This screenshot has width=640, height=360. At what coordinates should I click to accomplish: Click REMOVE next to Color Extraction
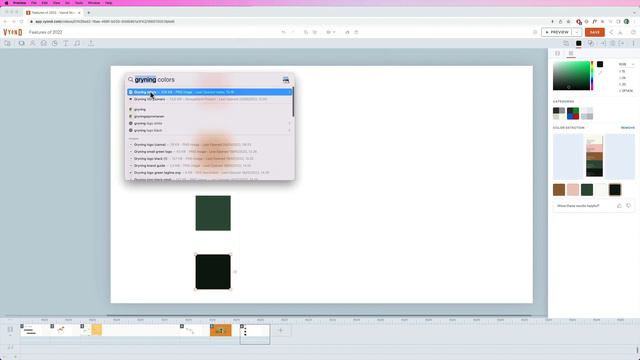[628, 128]
